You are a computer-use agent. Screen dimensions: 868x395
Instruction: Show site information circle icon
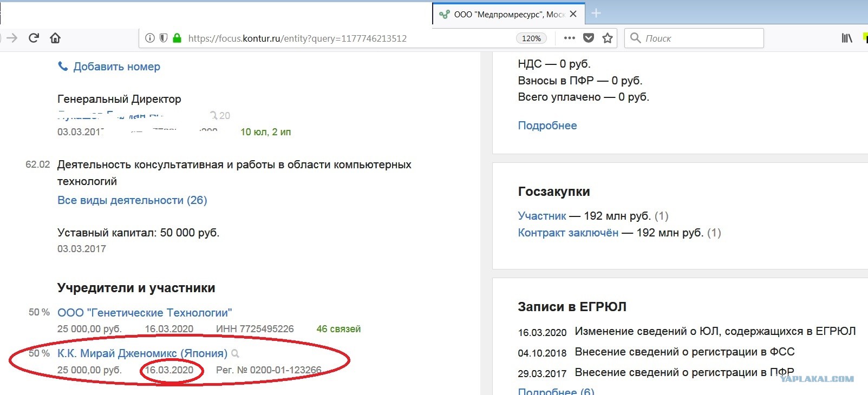[x=150, y=38]
